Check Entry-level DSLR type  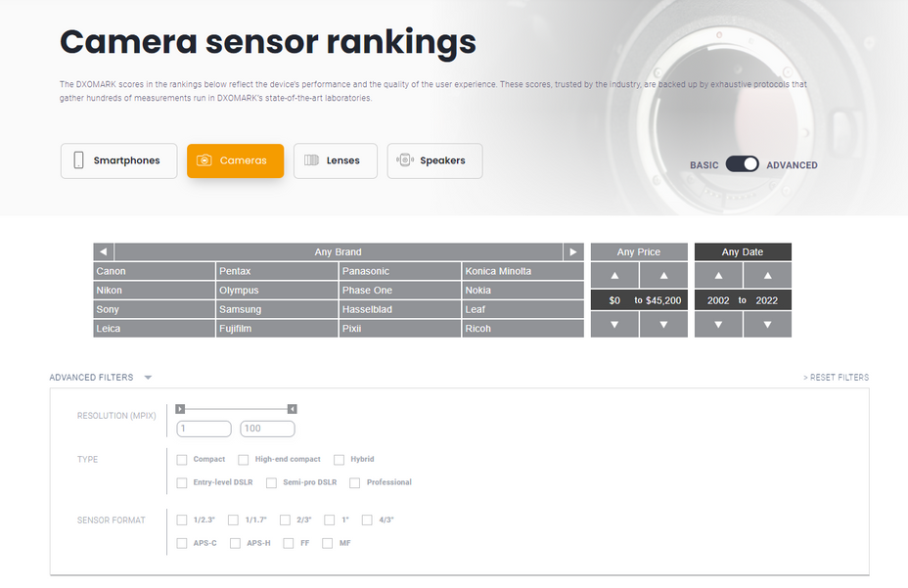coord(182,482)
